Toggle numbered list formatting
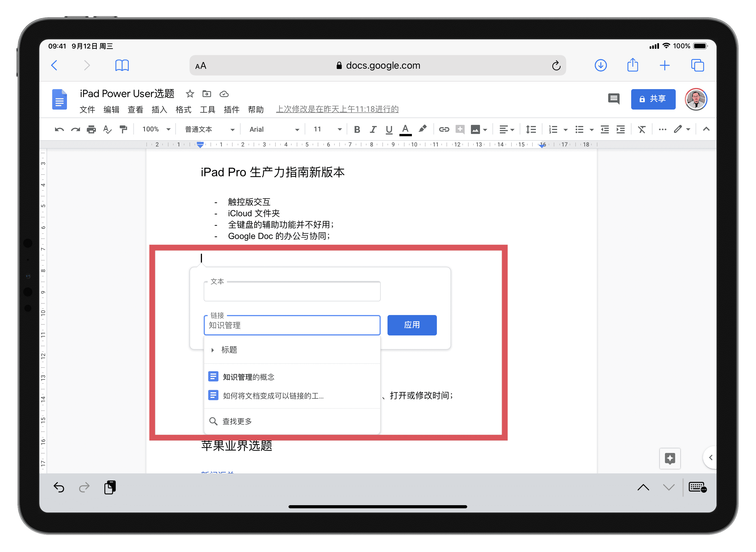The height and width of the screenshot is (552, 756). point(553,129)
